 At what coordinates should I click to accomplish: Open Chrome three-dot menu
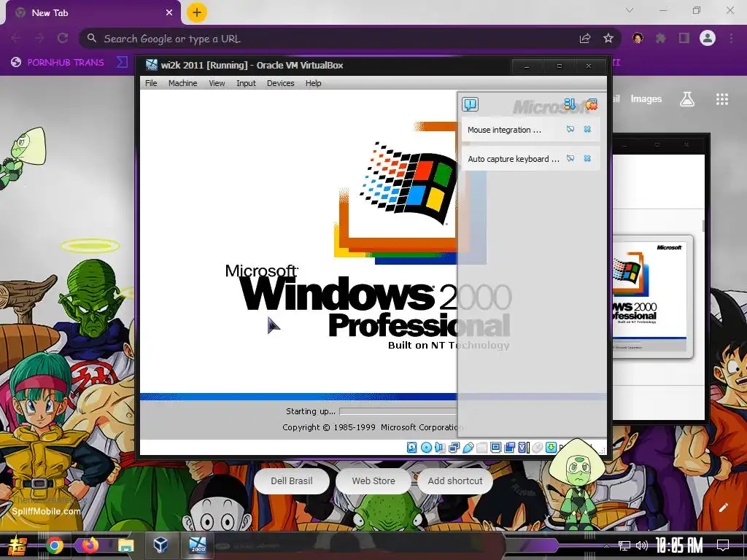pyautogui.click(x=731, y=38)
